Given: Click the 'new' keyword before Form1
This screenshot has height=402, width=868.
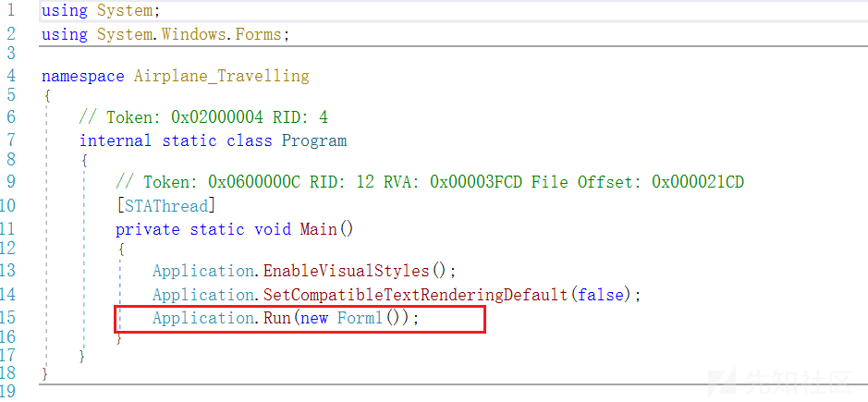Looking at the screenshot, I should pyautogui.click(x=314, y=319).
